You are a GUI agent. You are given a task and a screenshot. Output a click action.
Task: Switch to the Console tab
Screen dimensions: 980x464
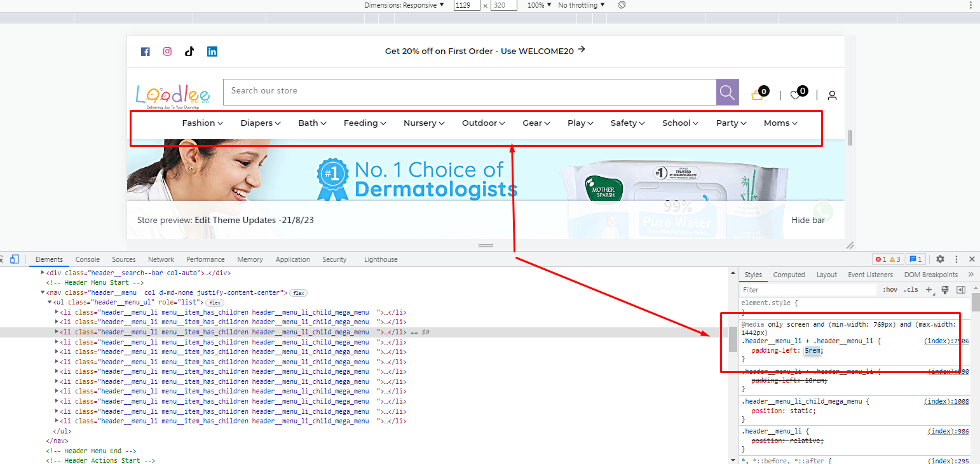tap(88, 259)
